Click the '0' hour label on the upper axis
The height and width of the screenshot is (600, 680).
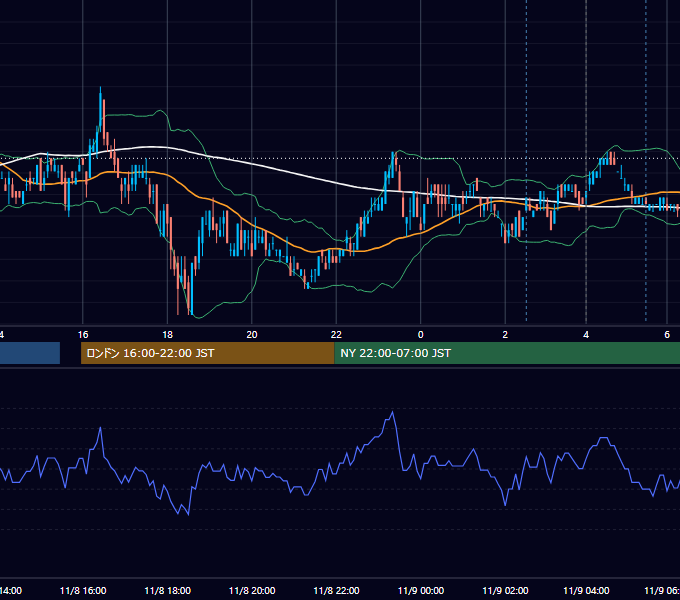point(420,335)
